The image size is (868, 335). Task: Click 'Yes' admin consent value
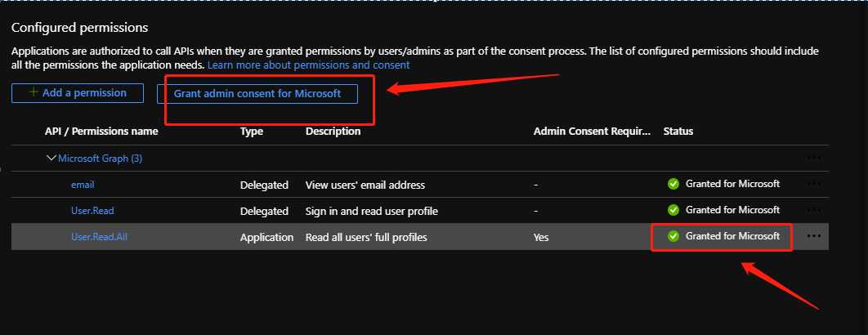(541, 237)
